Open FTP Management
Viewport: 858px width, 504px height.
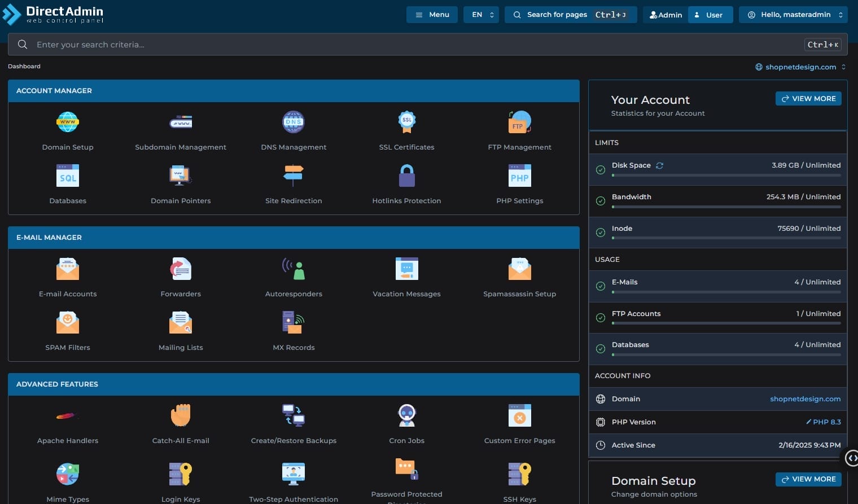pos(519,122)
